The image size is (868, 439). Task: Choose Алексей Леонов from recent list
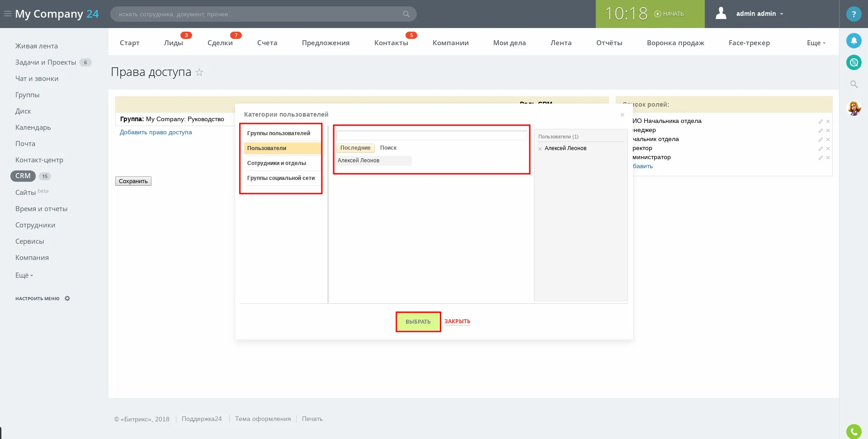click(359, 160)
